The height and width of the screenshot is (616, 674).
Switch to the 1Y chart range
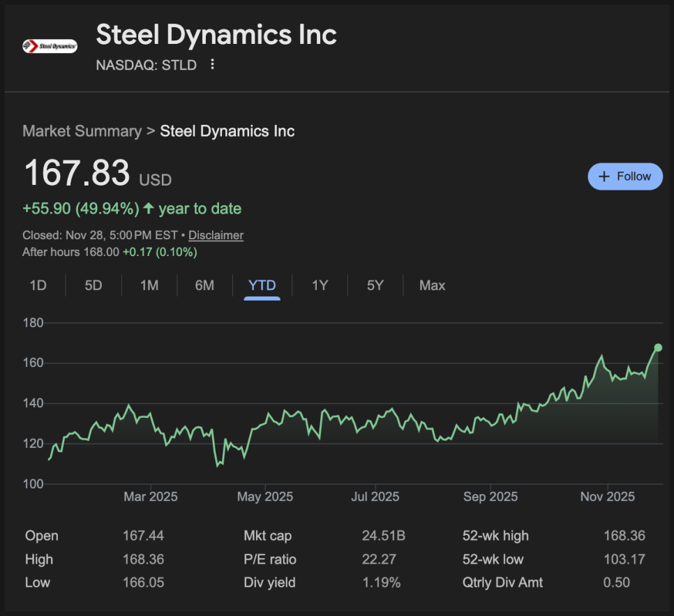(x=320, y=285)
